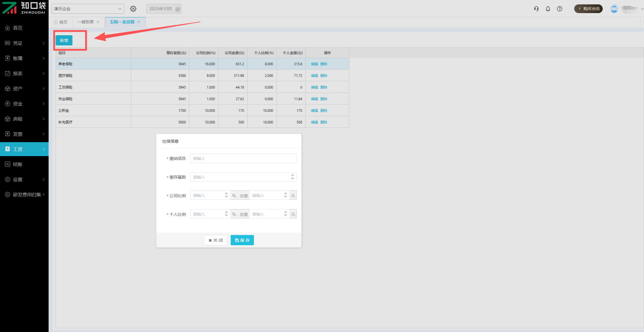Expand the 凭证 sidebar menu
Viewport: 644px width, 332px height.
24,43
